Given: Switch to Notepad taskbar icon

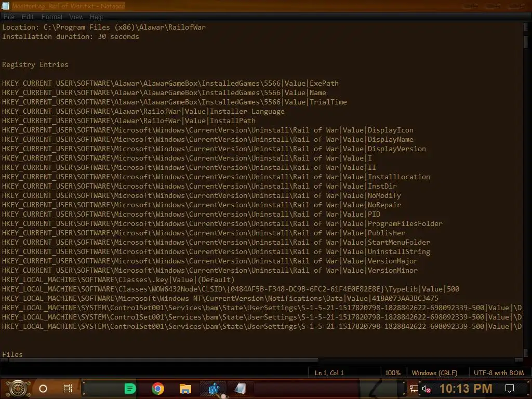Looking at the screenshot, I should pyautogui.click(x=240, y=389).
